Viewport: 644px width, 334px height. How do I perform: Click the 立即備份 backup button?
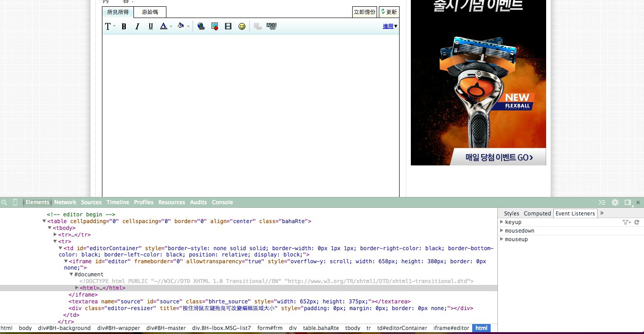click(x=364, y=12)
